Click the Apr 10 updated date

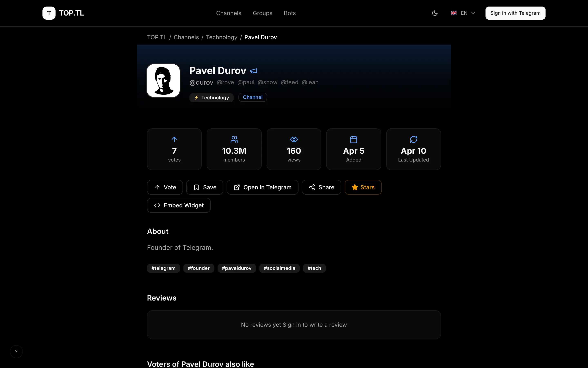click(x=414, y=151)
